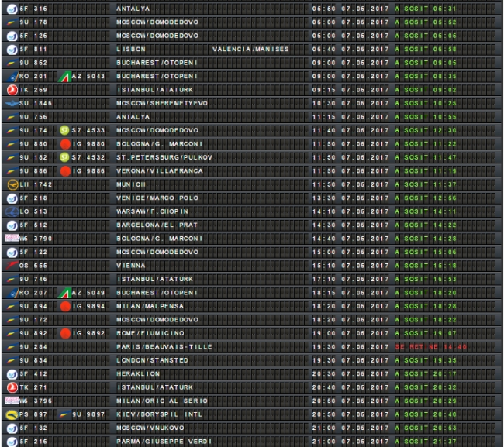Click status A SOSIT 15:18 for OS 655
Viewport: 504px width, 447px height.
426,266
